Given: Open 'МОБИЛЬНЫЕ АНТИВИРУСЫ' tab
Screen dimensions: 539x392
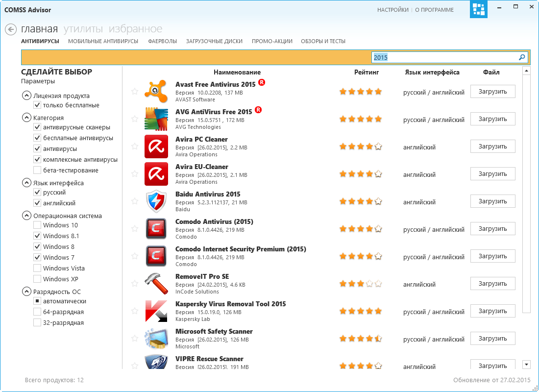Looking at the screenshot, I should 103,41.
